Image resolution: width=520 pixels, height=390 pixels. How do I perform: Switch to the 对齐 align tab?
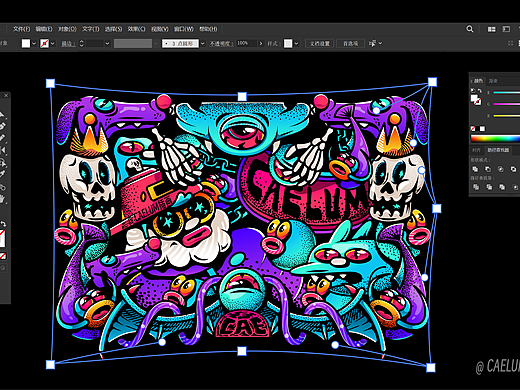(x=476, y=150)
